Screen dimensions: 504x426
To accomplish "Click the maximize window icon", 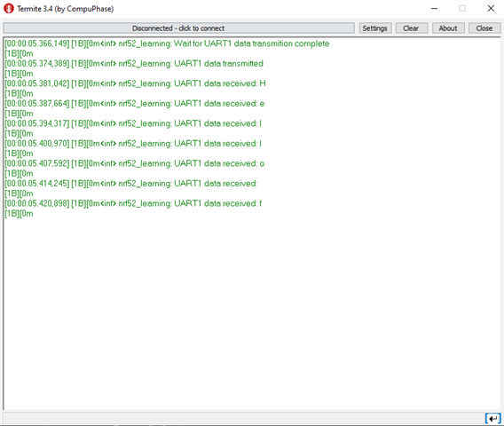I will tap(462, 9).
